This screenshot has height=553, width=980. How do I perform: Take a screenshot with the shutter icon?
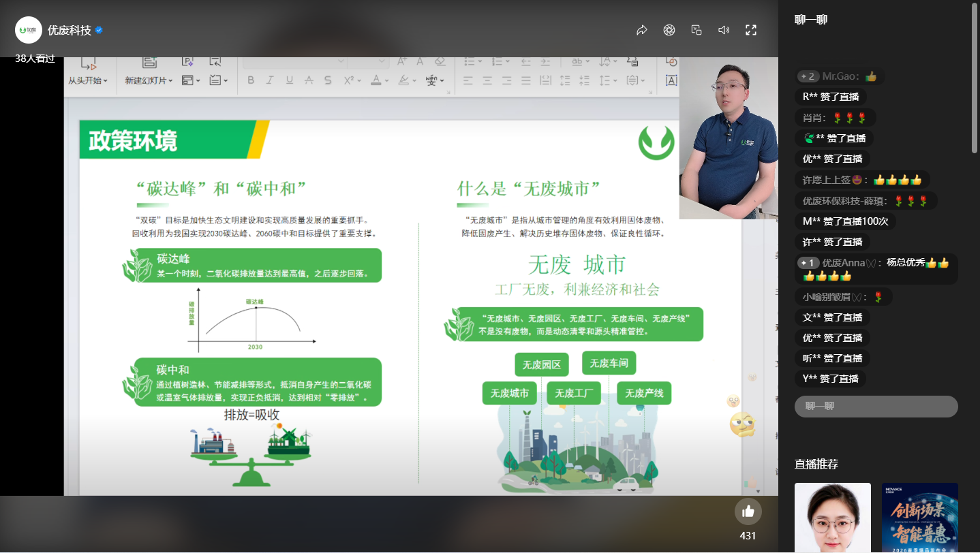pyautogui.click(x=669, y=30)
